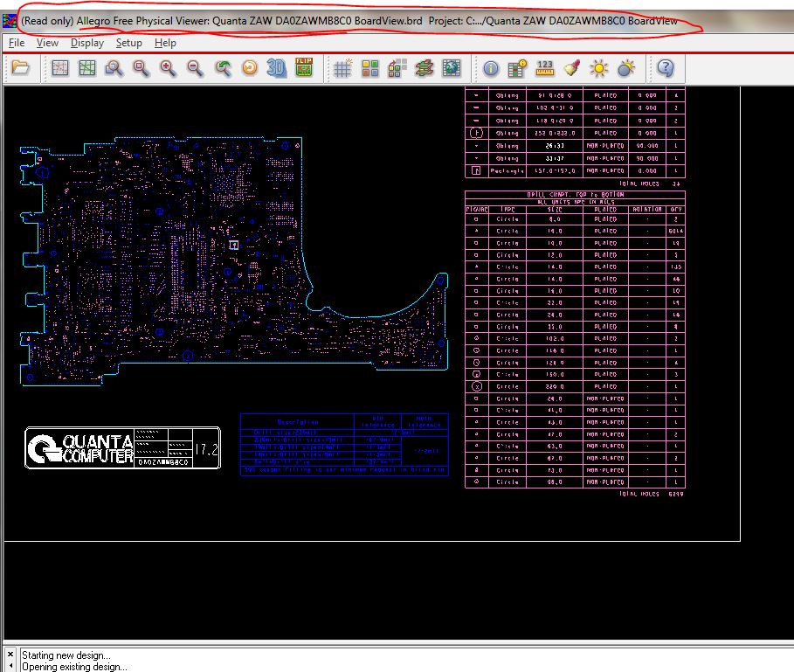The image size is (794, 672).
Task: Click the blue Show Element info icon
Action: [491, 67]
